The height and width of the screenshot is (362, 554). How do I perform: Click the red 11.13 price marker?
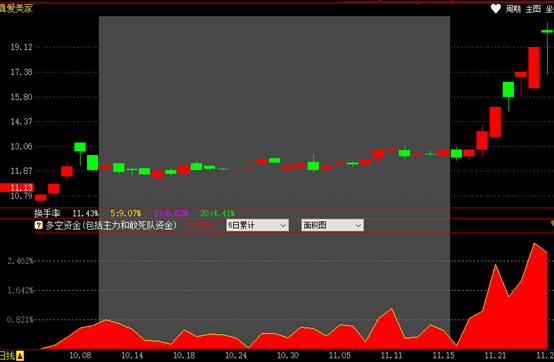pyautogui.click(x=17, y=188)
